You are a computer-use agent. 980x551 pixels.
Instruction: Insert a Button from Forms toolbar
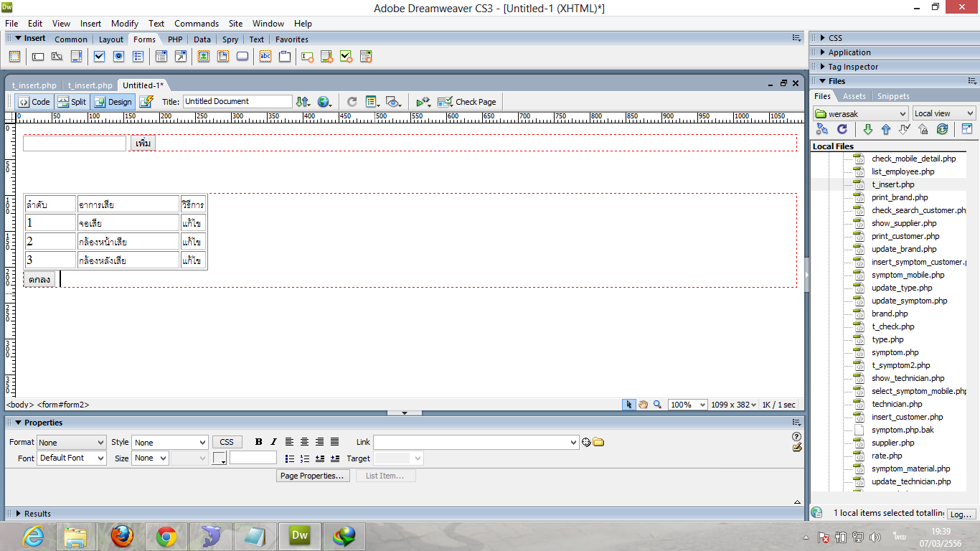click(x=242, y=56)
